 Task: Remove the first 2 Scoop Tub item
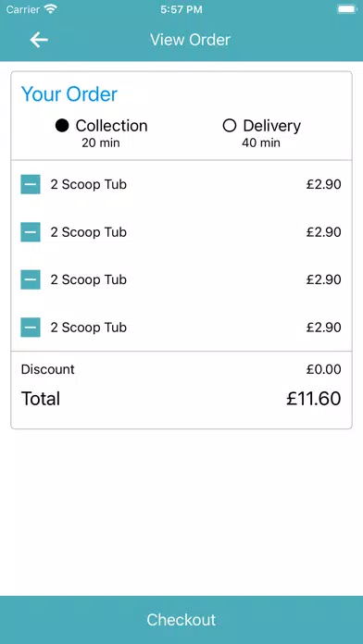31,184
